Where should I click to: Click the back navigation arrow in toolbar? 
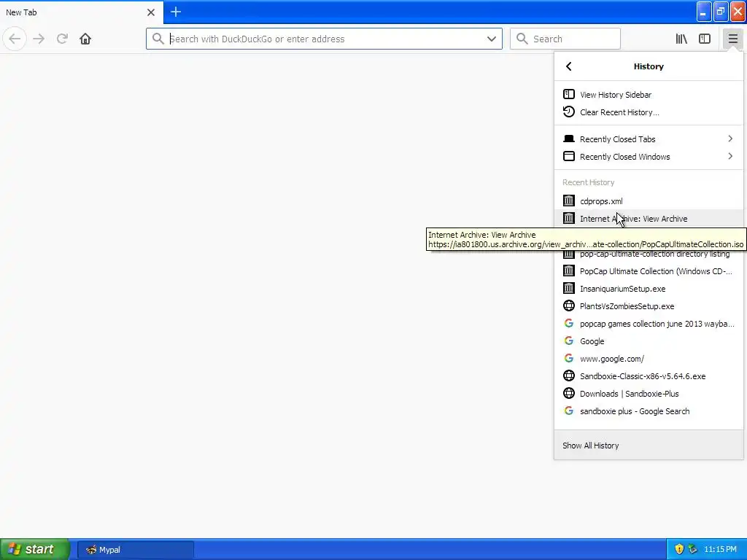(15, 39)
